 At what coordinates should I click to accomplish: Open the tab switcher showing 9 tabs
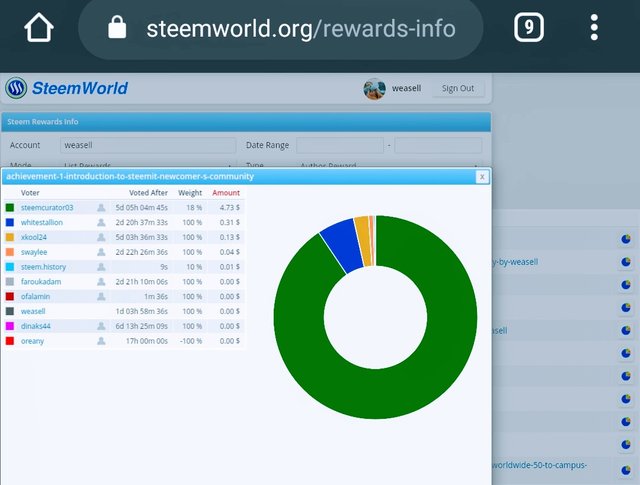529,27
